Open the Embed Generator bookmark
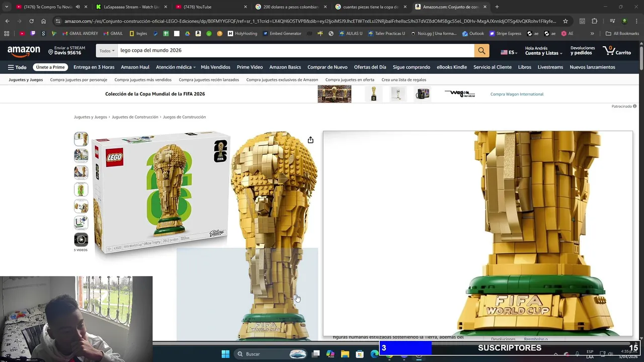This screenshot has width=644, height=362. tap(282, 34)
